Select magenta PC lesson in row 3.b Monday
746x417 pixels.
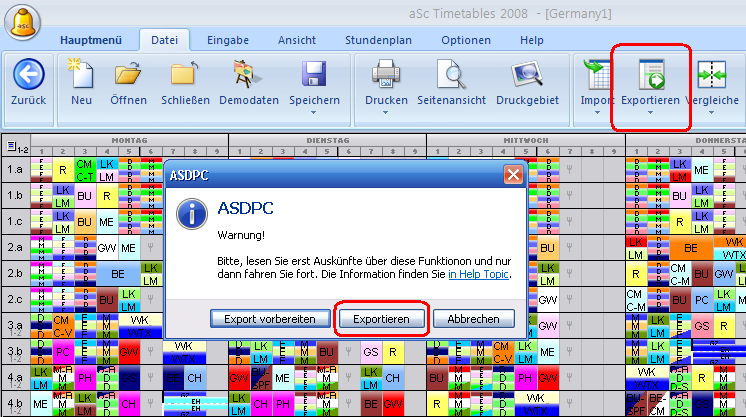click(x=62, y=352)
